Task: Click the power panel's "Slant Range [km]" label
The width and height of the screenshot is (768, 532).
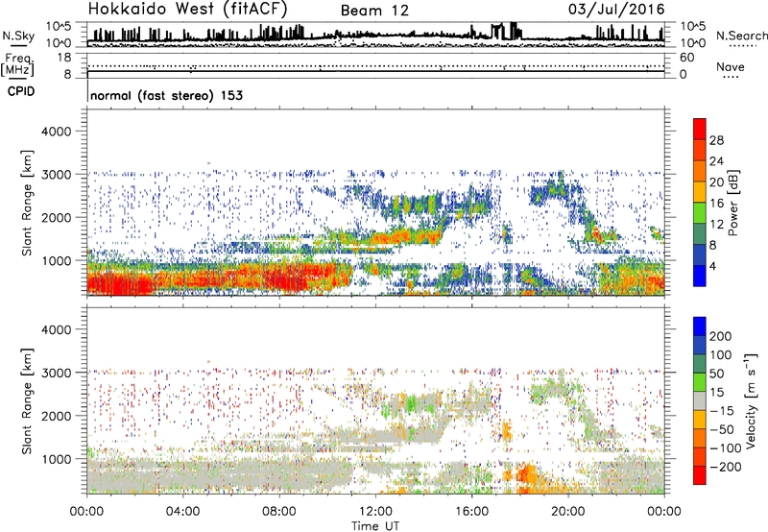Action: coord(27,203)
